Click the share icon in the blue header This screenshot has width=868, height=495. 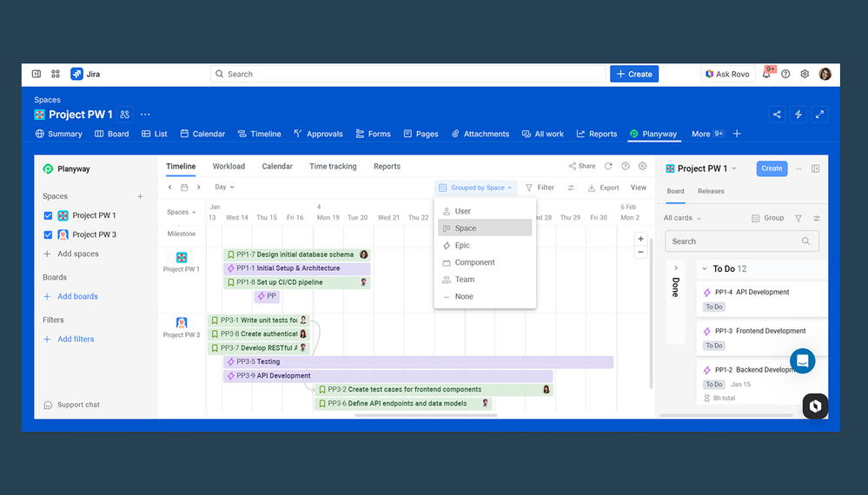tap(778, 115)
